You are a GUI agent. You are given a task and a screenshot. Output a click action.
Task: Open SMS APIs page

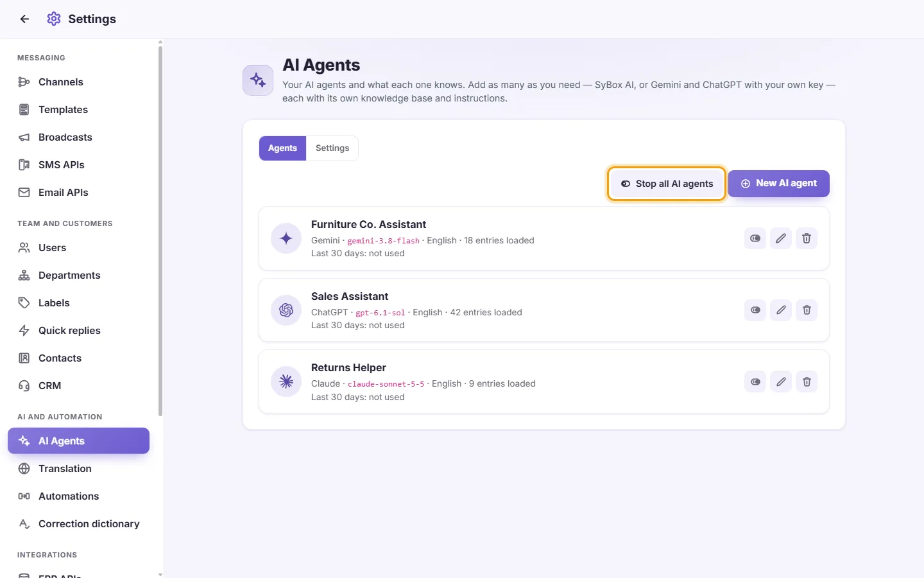click(x=78, y=165)
